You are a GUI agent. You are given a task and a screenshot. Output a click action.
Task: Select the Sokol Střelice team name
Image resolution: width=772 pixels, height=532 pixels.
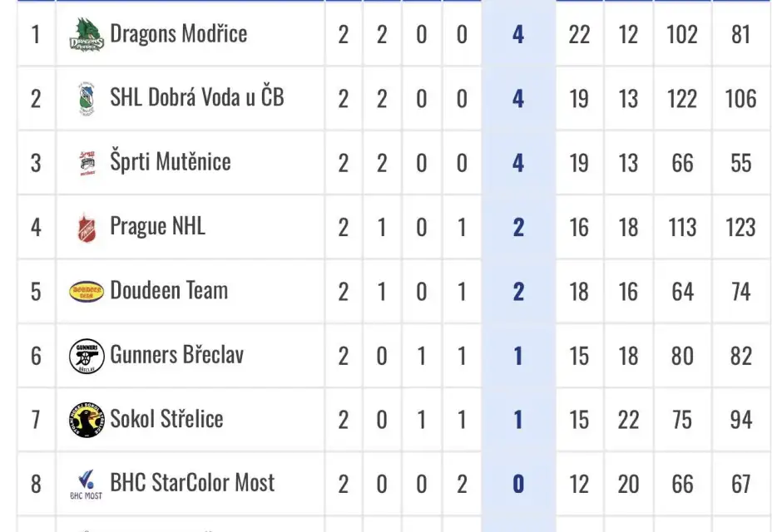[166, 419]
